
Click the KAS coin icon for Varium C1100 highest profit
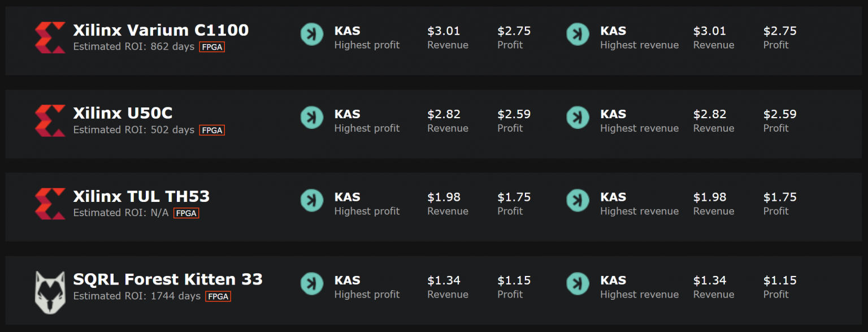pos(311,34)
